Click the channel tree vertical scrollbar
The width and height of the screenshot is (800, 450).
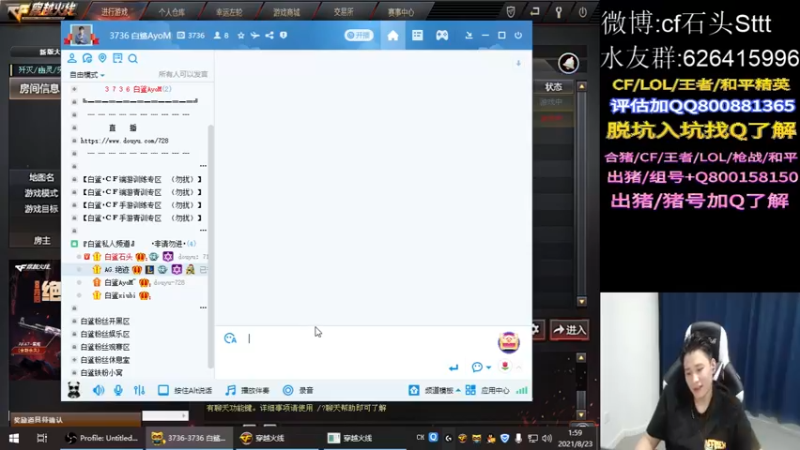(211, 246)
